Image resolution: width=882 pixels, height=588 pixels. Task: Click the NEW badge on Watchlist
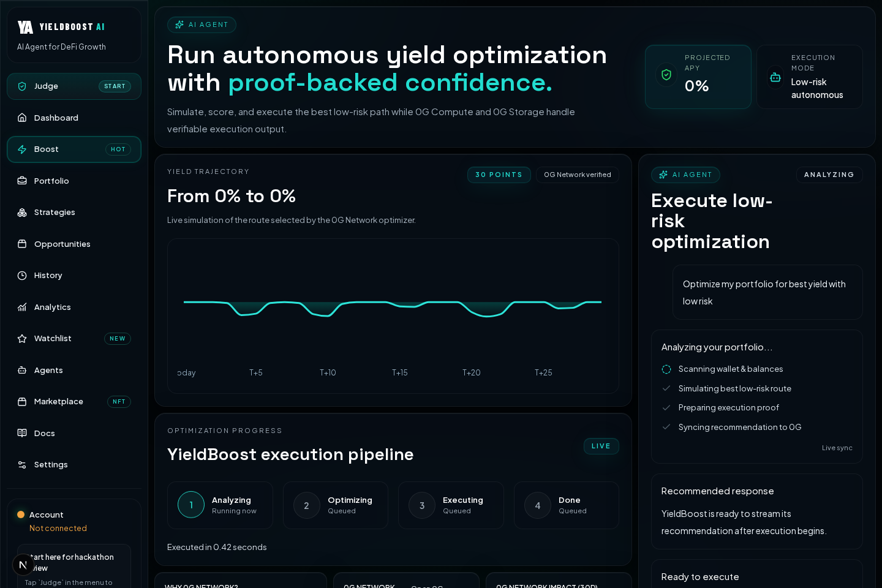pyautogui.click(x=118, y=339)
